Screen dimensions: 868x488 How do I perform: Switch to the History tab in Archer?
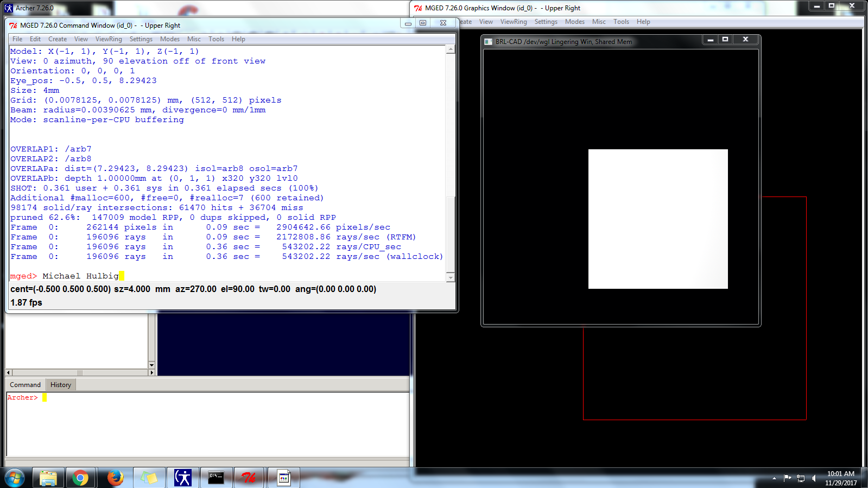pos(61,385)
